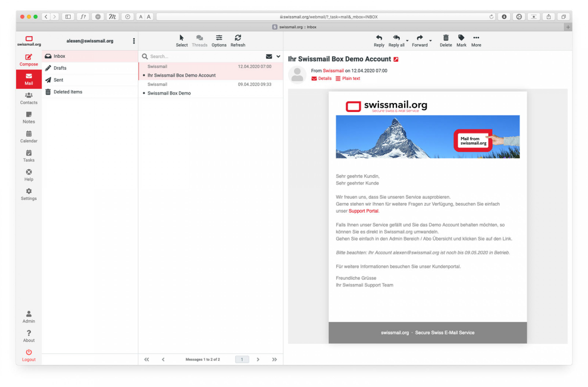
Task: Open the About page
Action: click(29, 335)
